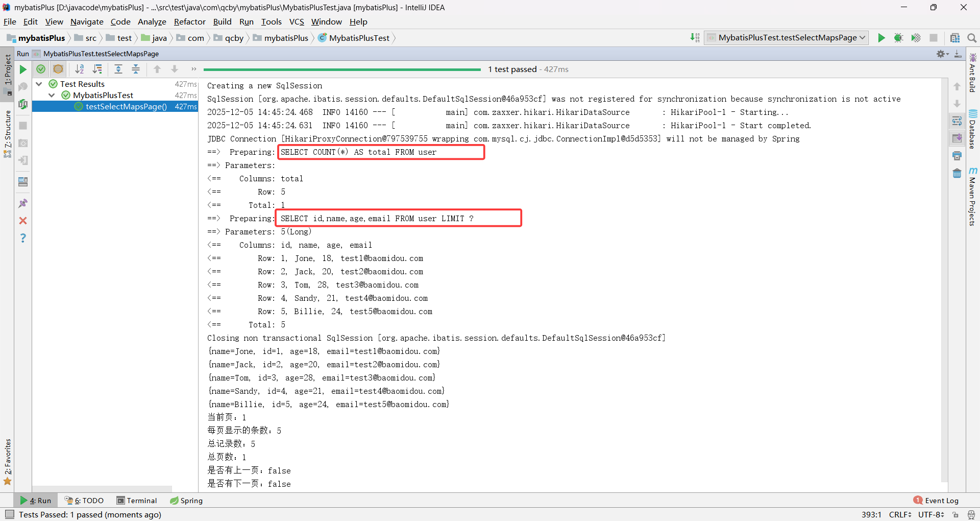980x521 pixels.
Task: Open the Build menu
Action: click(x=222, y=21)
